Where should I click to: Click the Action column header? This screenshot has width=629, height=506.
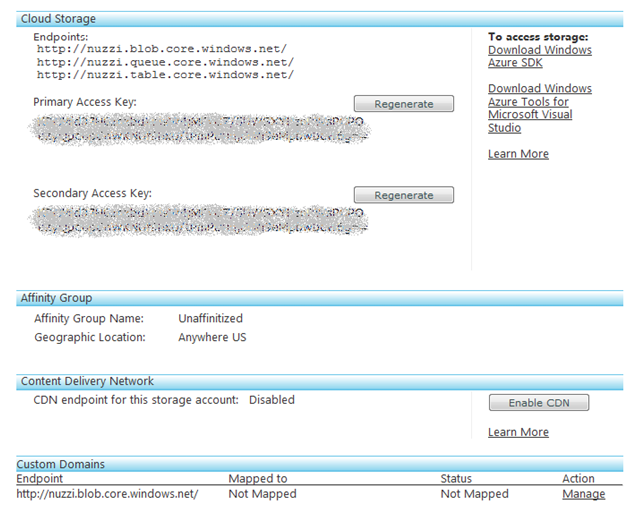(x=578, y=478)
